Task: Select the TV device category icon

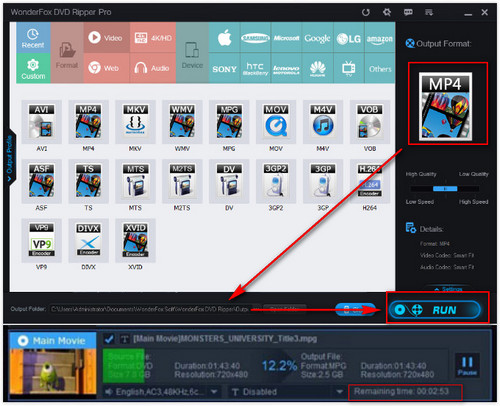Action: coord(349,69)
